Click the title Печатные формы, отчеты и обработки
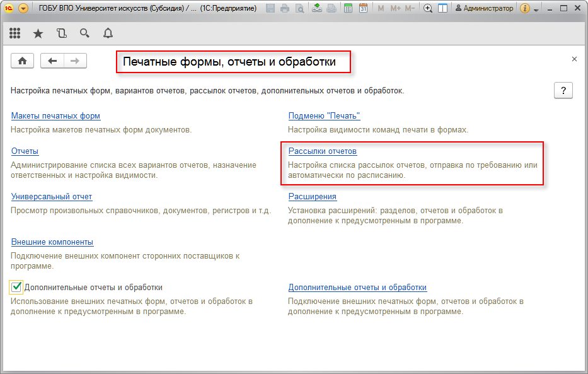Image resolution: width=588 pixels, height=374 pixels. pyautogui.click(x=229, y=62)
